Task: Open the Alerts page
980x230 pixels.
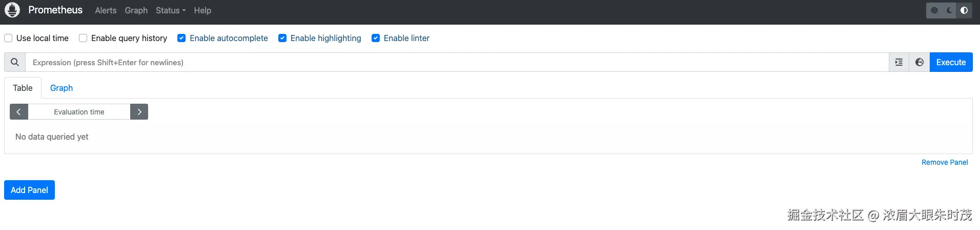Action: 106,10
